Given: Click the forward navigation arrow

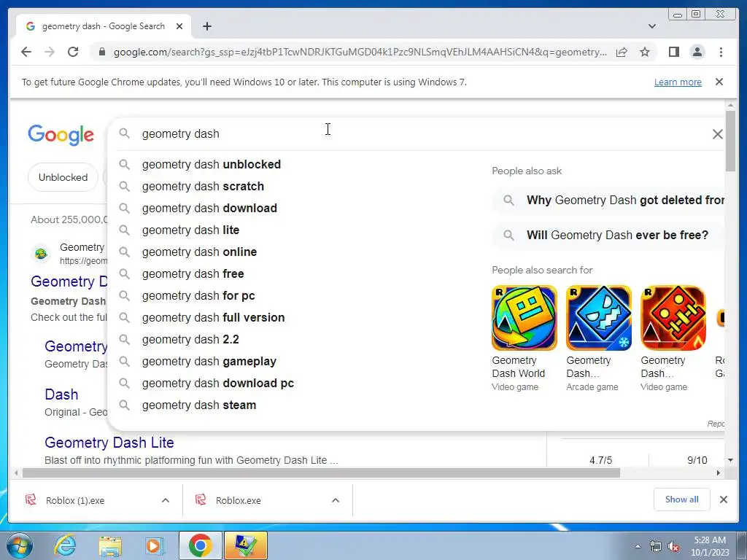Looking at the screenshot, I should 50,52.
